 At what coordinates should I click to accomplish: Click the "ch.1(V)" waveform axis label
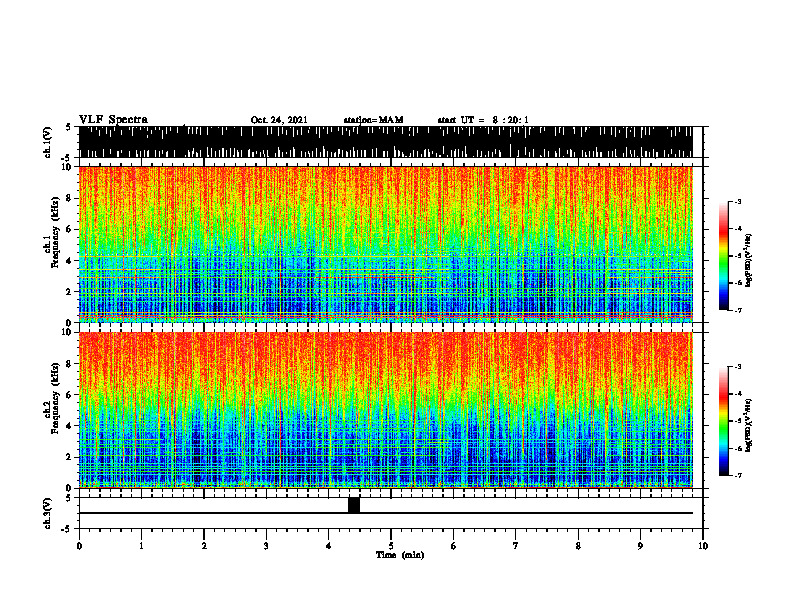(48, 142)
